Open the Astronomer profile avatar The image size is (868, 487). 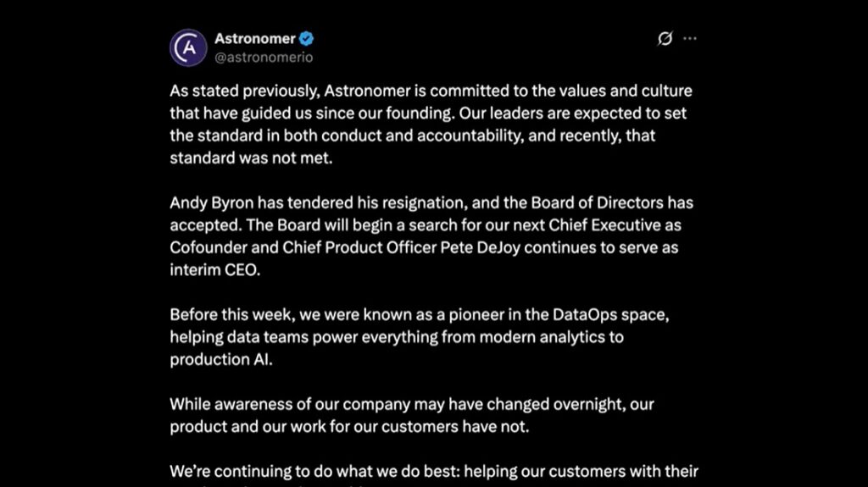tap(188, 47)
